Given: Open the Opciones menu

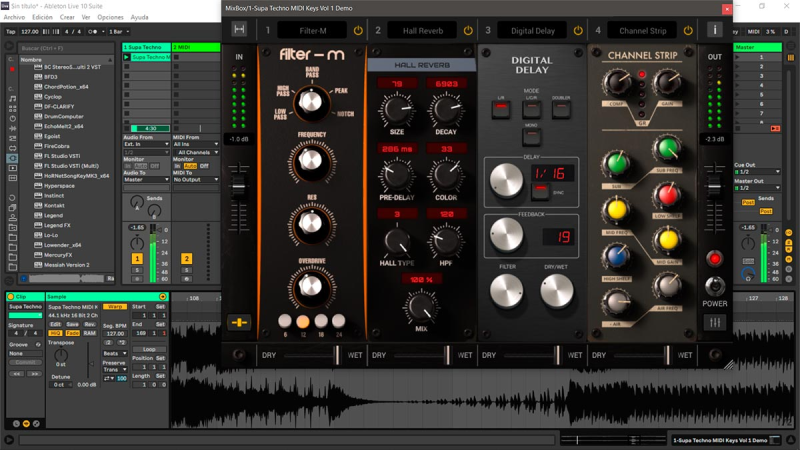Looking at the screenshot, I should click(110, 17).
